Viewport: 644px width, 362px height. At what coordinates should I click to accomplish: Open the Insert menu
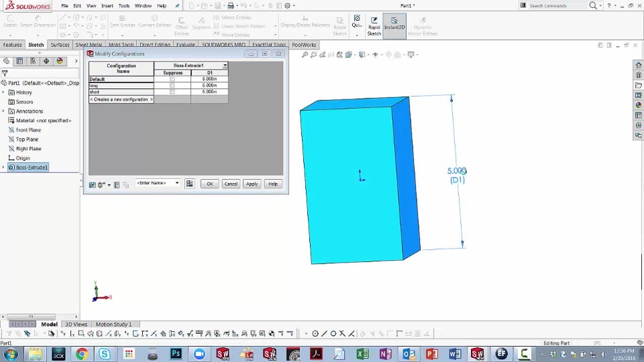(107, 6)
